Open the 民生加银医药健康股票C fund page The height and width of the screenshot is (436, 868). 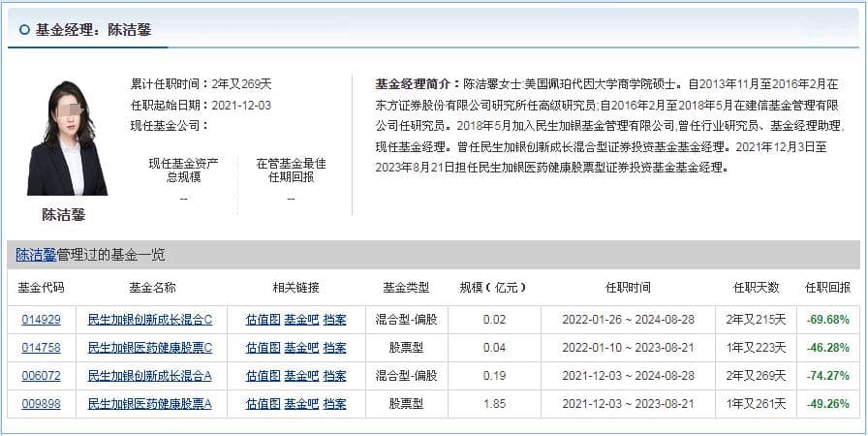[150, 348]
